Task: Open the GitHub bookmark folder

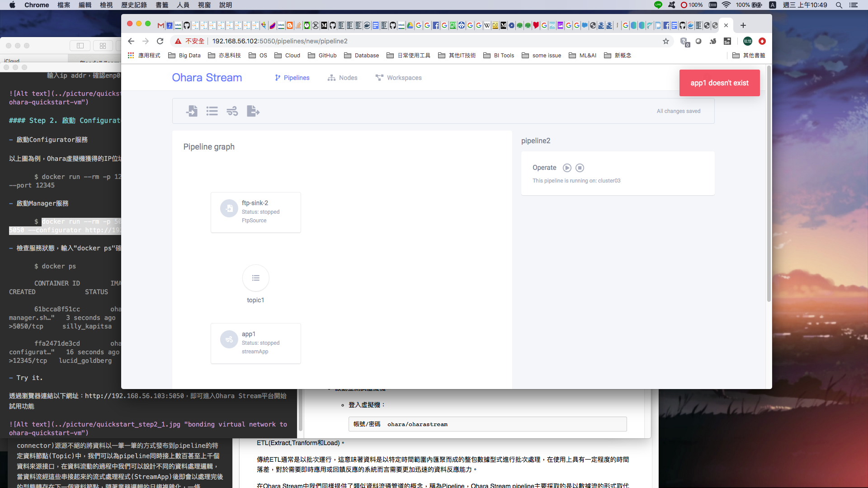Action: (322, 56)
